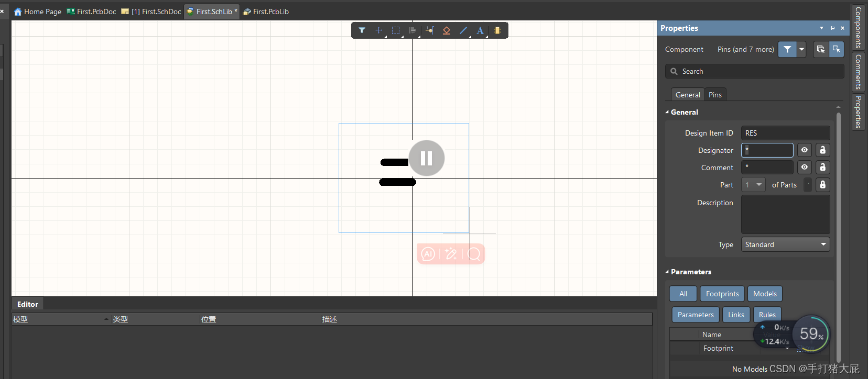The width and height of the screenshot is (868, 379).
Task: Click the Parameters filter button
Action: pyautogui.click(x=696, y=315)
